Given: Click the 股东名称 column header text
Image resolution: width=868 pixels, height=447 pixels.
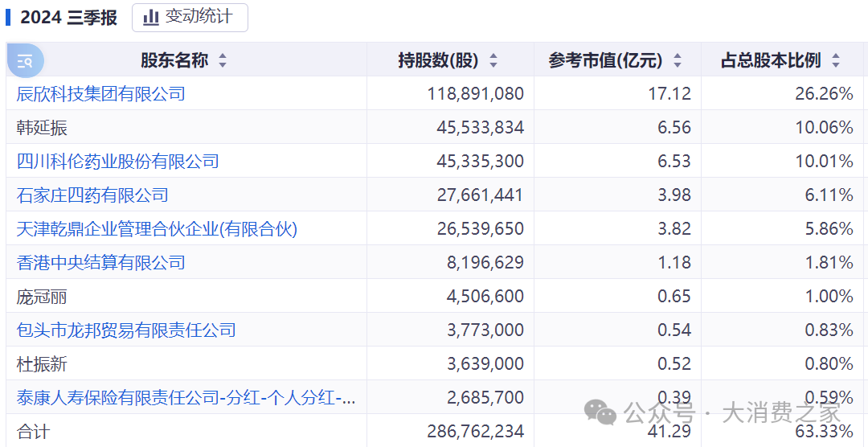Looking at the screenshot, I should click(174, 61).
